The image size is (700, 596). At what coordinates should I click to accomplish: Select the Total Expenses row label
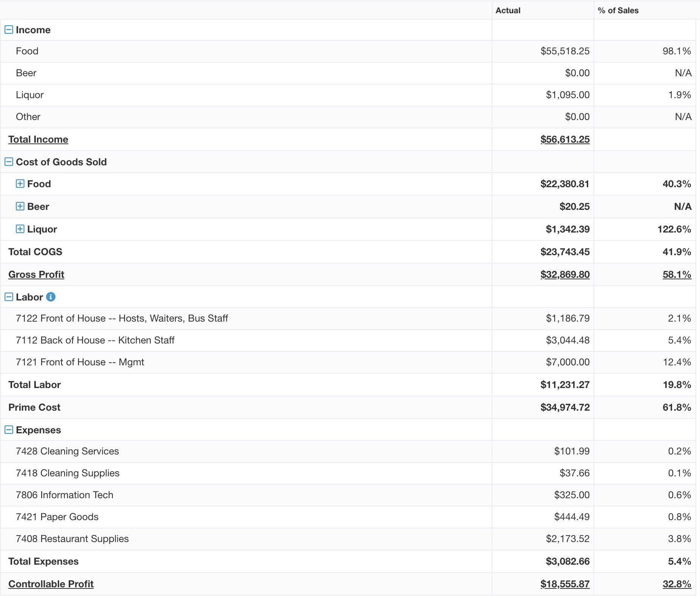click(43, 561)
